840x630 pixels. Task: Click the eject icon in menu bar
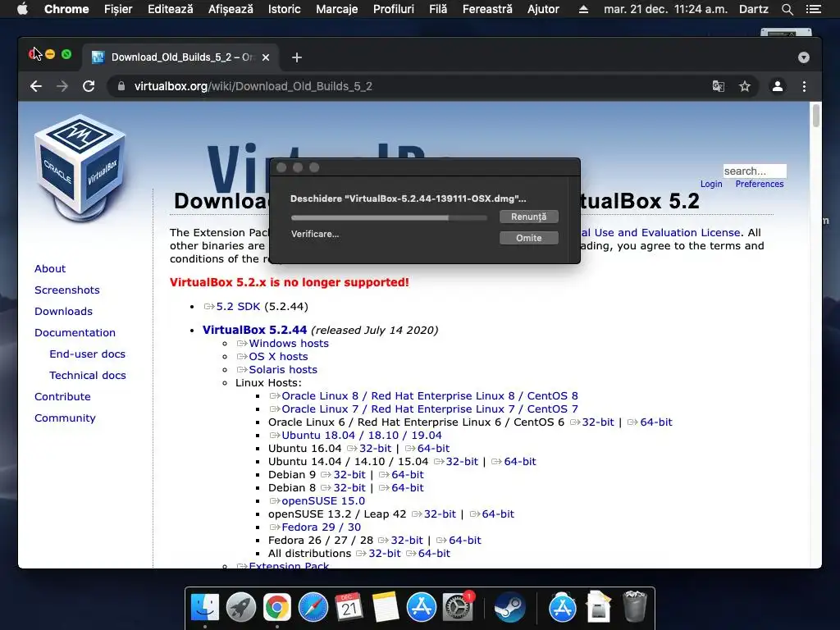coord(583,9)
